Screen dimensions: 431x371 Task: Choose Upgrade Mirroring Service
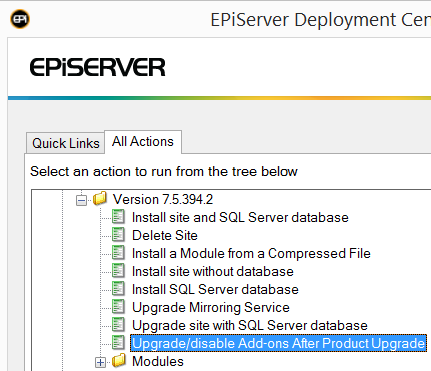(x=211, y=307)
